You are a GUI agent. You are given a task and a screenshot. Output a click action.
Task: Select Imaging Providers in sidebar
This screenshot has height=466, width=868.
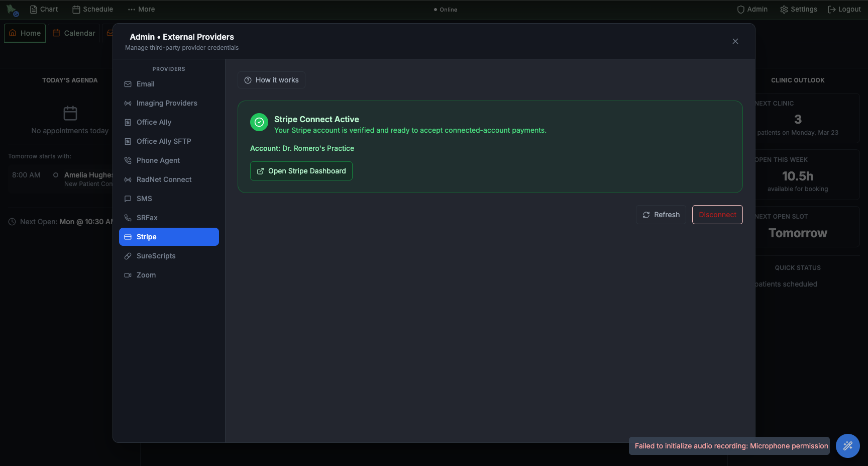coord(169,103)
